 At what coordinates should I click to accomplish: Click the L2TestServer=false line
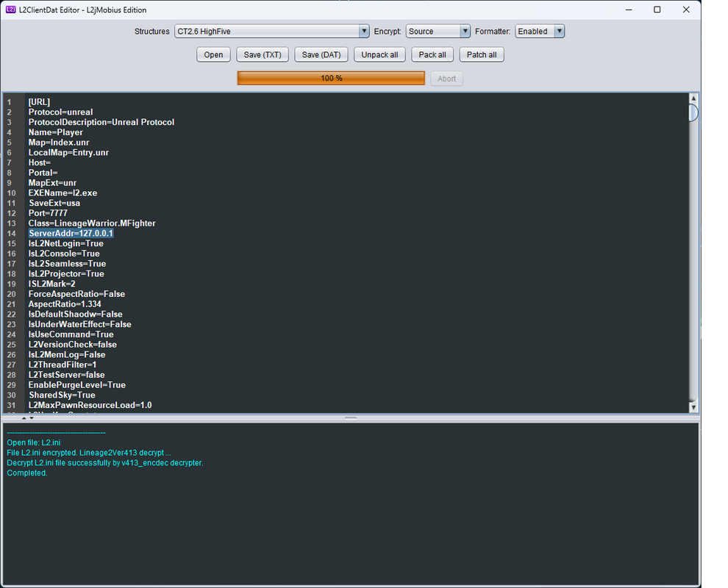pos(66,375)
